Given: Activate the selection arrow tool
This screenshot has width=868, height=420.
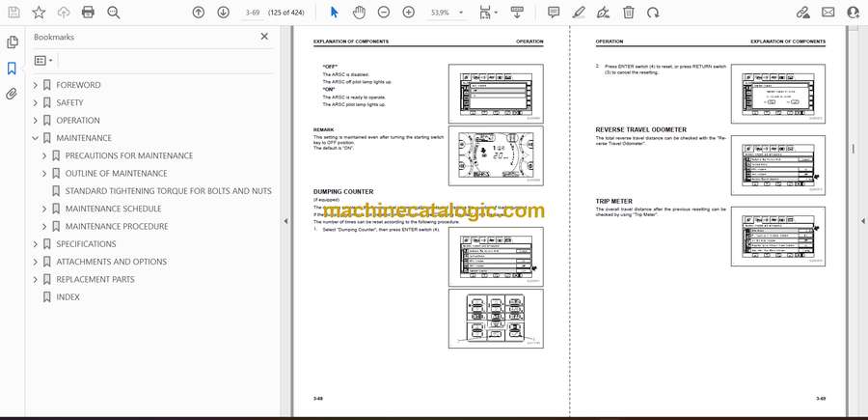Looking at the screenshot, I should coord(335,13).
